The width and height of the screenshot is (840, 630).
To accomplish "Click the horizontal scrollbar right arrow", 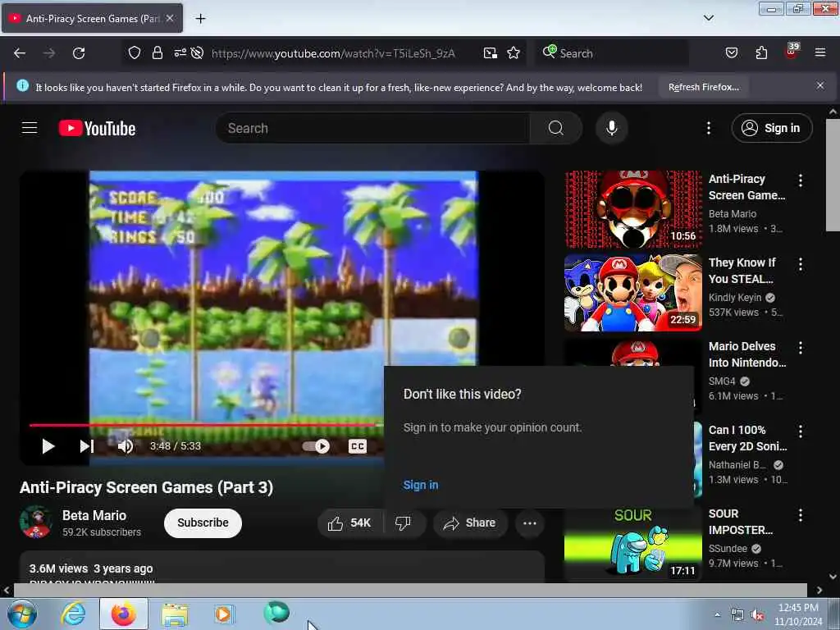I will click(819, 590).
